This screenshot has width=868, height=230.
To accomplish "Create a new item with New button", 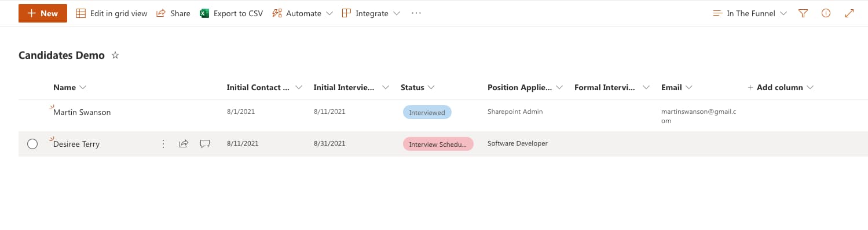I will [43, 13].
